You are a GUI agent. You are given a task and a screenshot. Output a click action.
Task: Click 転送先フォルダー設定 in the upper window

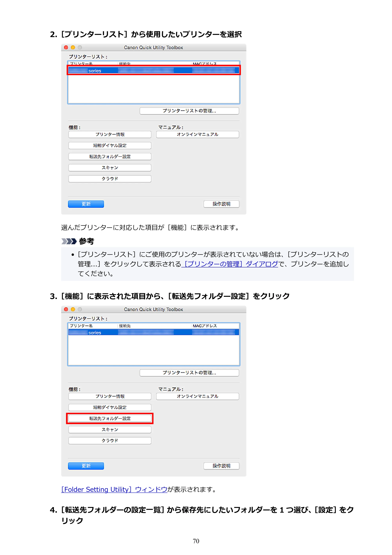110,157
